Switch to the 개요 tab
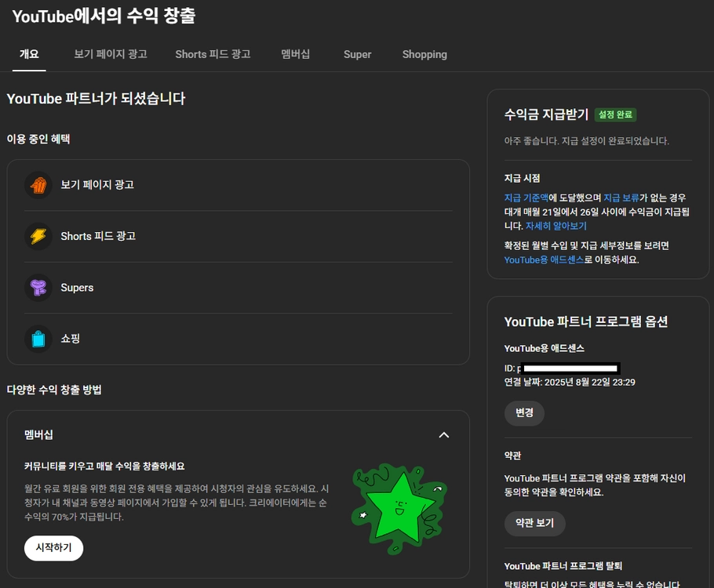This screenshot has width=714, height=588. tap(29, 54)
